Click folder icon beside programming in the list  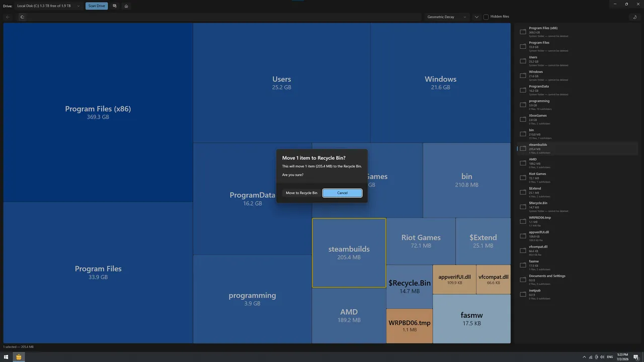523,105
